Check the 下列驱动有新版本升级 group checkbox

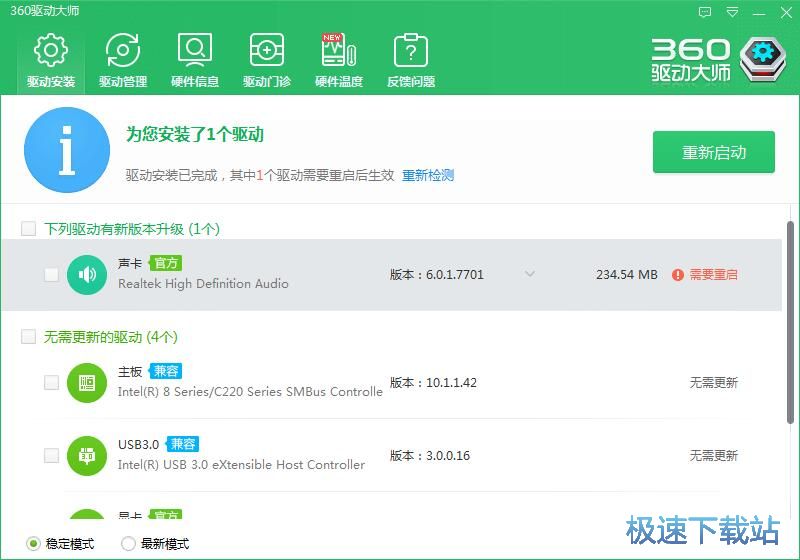pos(28,228)
